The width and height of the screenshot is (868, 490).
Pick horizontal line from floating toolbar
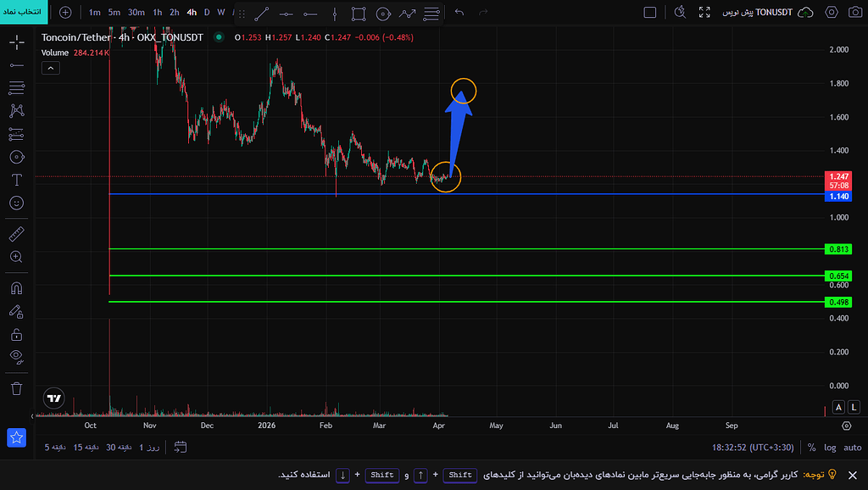coord(287,14)
